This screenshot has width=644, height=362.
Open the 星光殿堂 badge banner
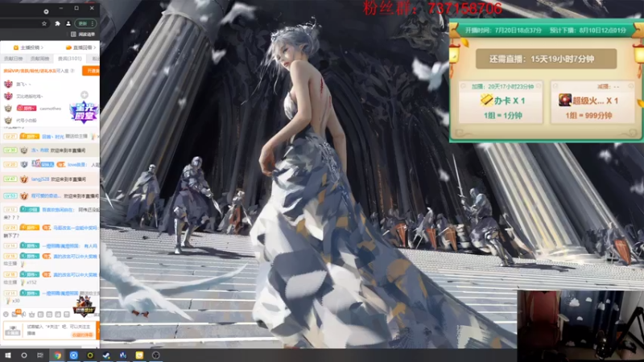(x=85, y=112)
